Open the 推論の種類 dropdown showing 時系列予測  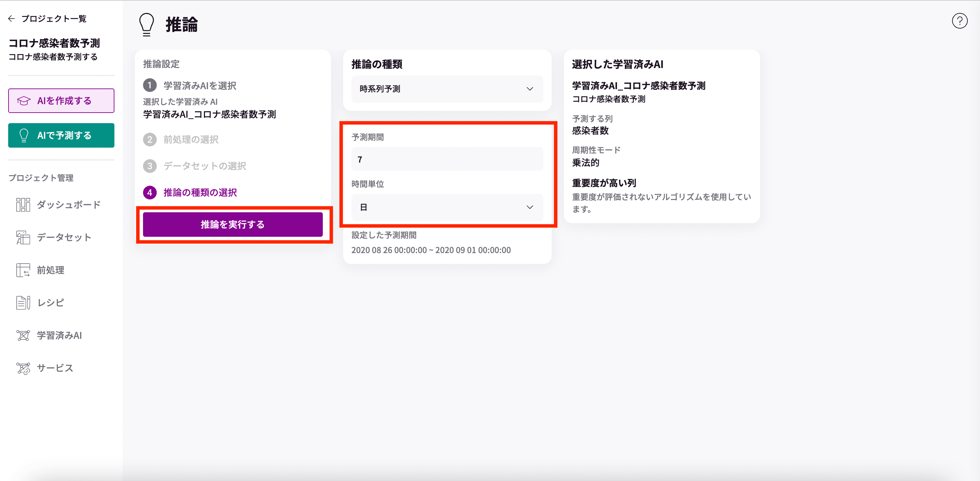(x=447, y=89)
